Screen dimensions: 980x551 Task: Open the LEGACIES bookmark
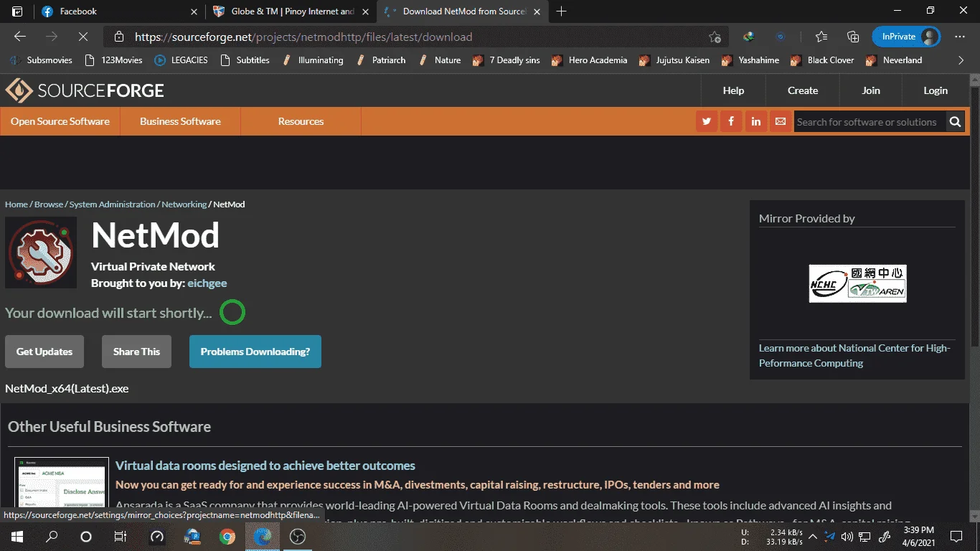[182, 60]
